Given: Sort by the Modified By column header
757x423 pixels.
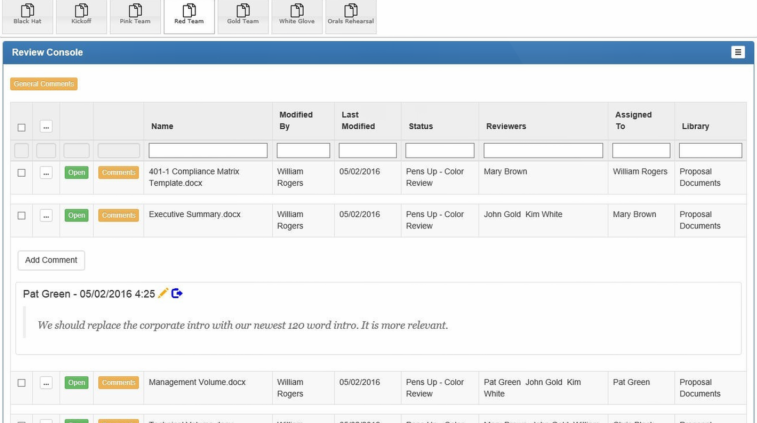Looking at the screenshot, I should tap(296, 120).
